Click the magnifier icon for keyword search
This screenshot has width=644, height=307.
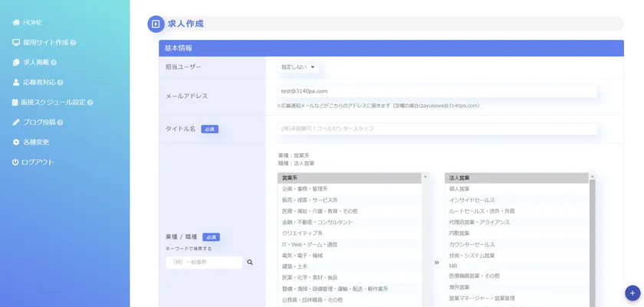pyautogui.click(x=249, y=262)
